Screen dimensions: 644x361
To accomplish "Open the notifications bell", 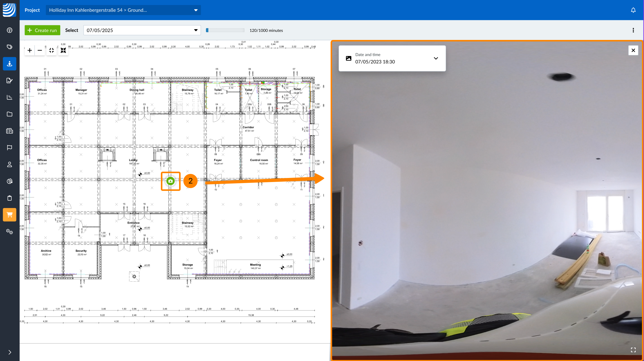I will tap(633, 10).
